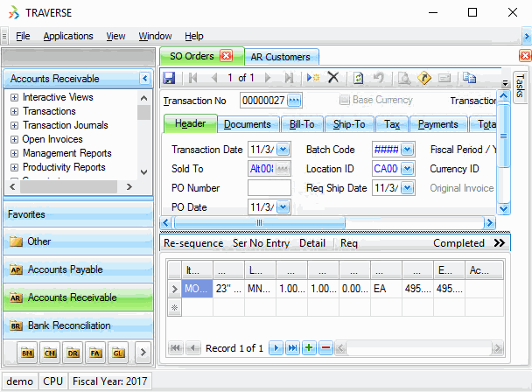The height and width of the screenshot is (392, 532).
Task: Click the FA module icon
Action: pyautogui.click(x=95, y=353)
